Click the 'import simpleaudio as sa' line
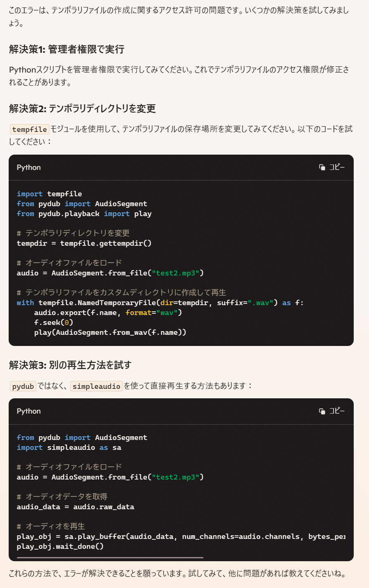 [x=69, y=447]
